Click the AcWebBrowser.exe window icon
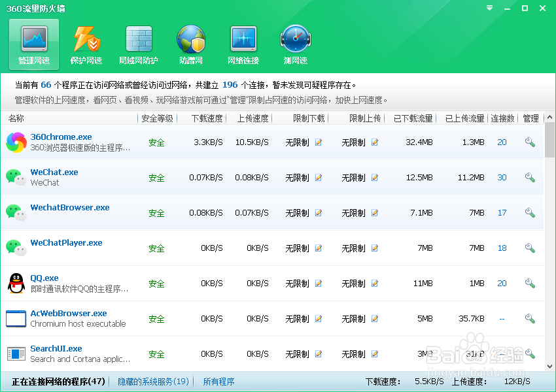The width and height of the screenshot is (556, 392). tap(16, 319)
